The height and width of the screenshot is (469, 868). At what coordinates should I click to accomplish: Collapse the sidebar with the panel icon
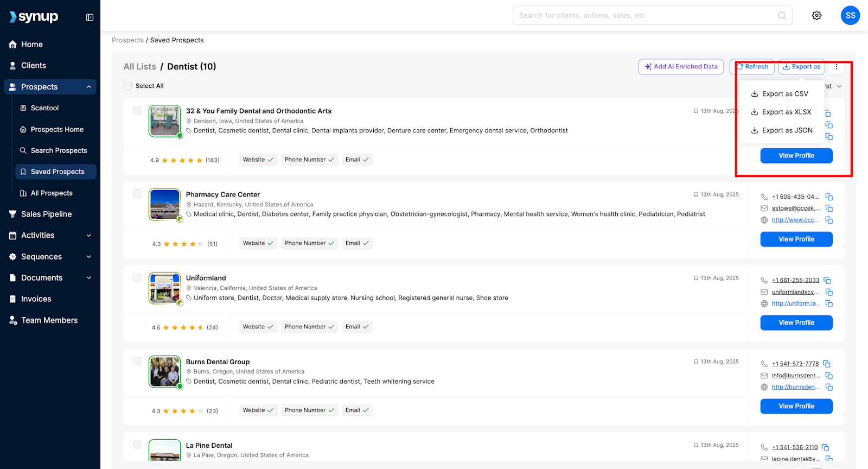click(90, 17)
